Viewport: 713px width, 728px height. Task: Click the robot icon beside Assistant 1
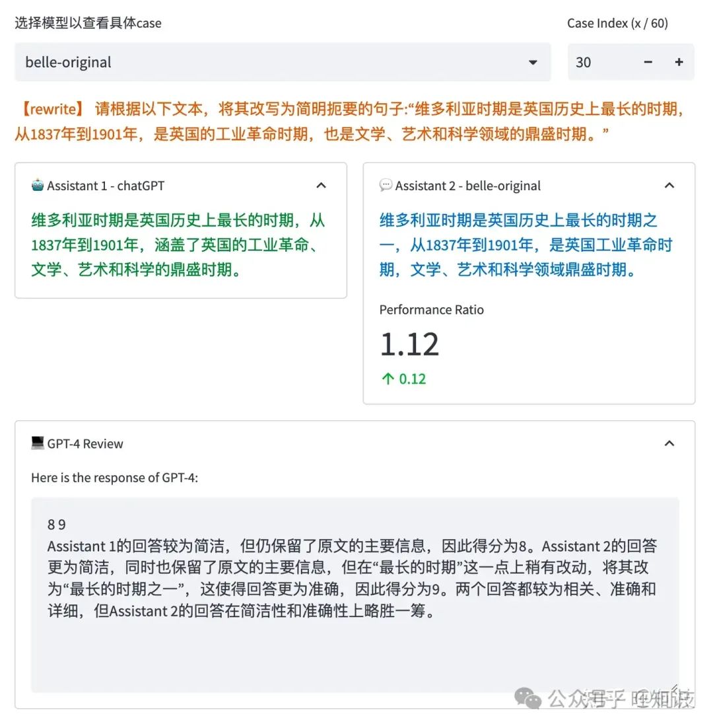coord(38,185)
